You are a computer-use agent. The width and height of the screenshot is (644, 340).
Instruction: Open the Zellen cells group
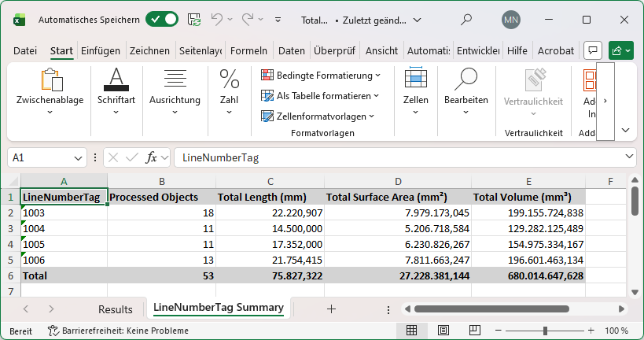(416, 93)
